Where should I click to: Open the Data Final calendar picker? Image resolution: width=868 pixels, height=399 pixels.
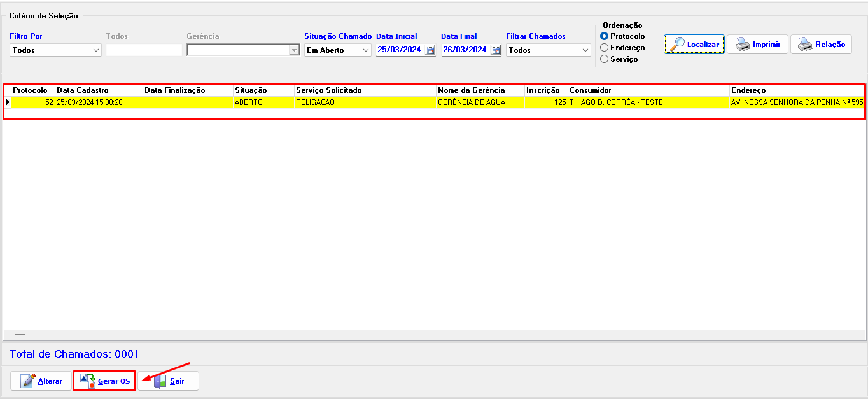point(495,50)
